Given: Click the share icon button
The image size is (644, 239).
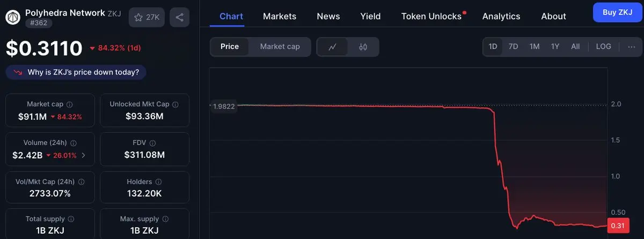Looking at the screenshot, I should [179, 17].
